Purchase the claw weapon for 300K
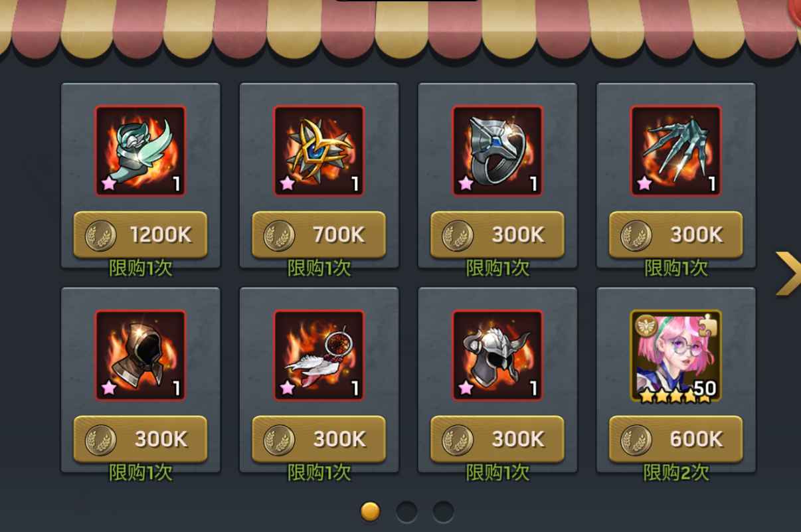Image resolution: width=801 pixels, height=532 pixels. [676, 235]
